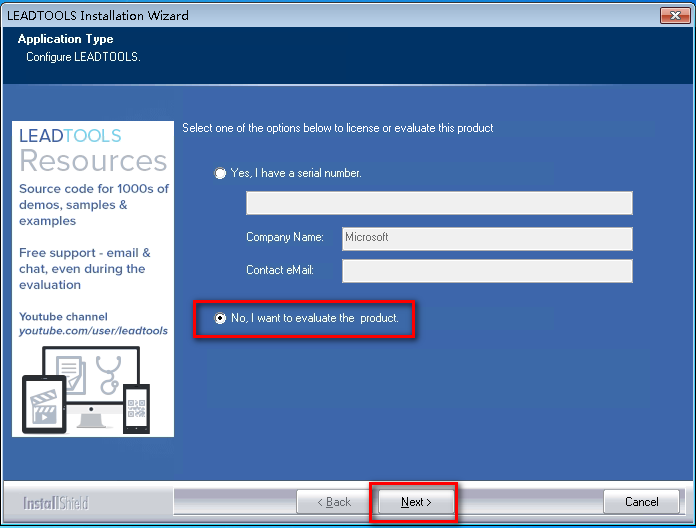Click the Next button
The height and width of the screenshot is (528, 696).
tap(416, 502)
